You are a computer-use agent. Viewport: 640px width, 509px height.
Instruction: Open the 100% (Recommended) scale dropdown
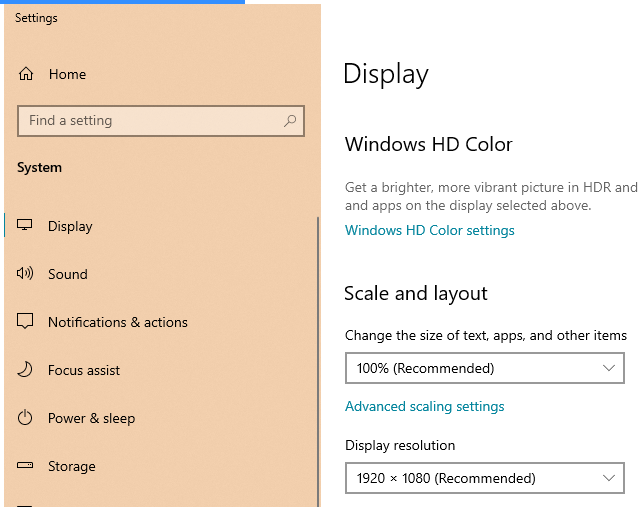click(x=484, y=368)
